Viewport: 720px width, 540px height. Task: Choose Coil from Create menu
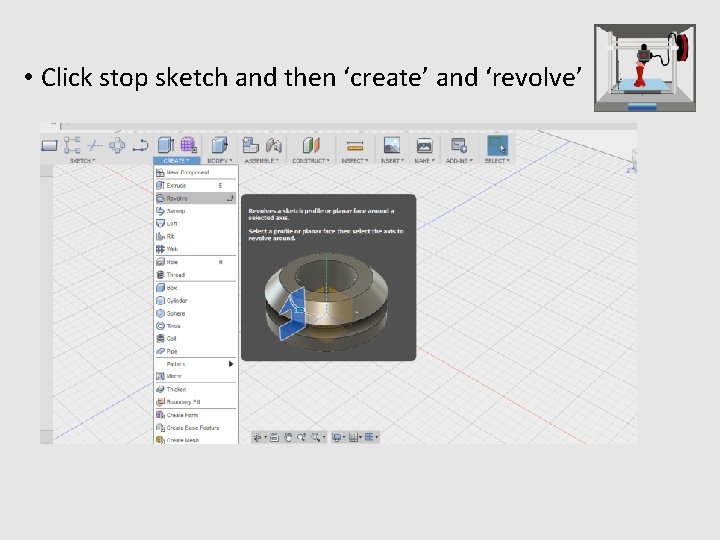(196, 338)
